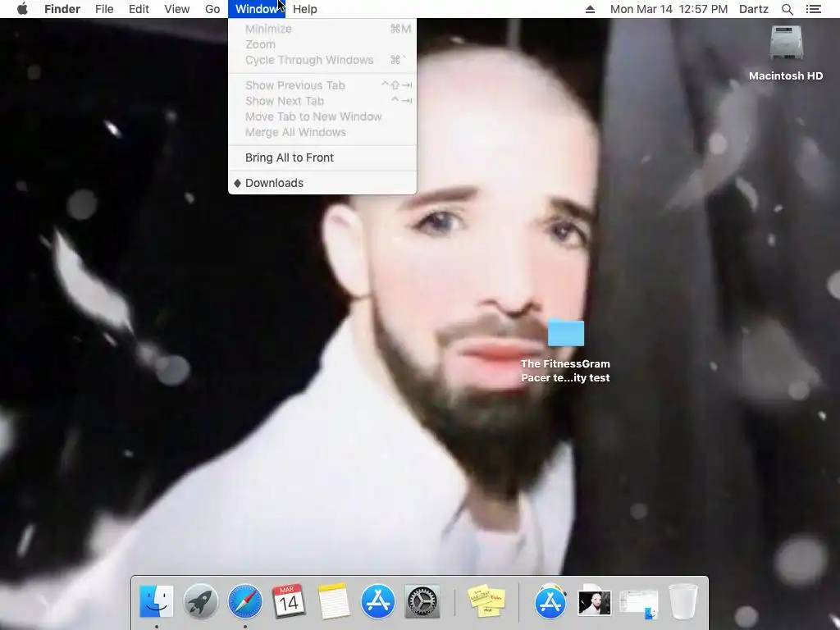Open the App Store in Dock
This screenshot has width=840, height=630.
tap(377, 601)
